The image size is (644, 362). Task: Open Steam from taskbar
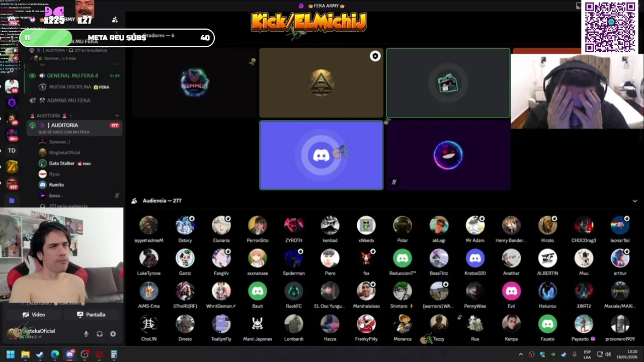point(40,354)
